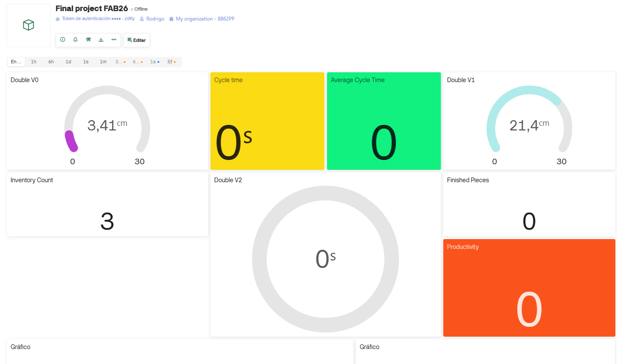The height and width of the screenshot is (364, 617).
Task: Select the 1m time range
Action: click(x=103, y=62)
